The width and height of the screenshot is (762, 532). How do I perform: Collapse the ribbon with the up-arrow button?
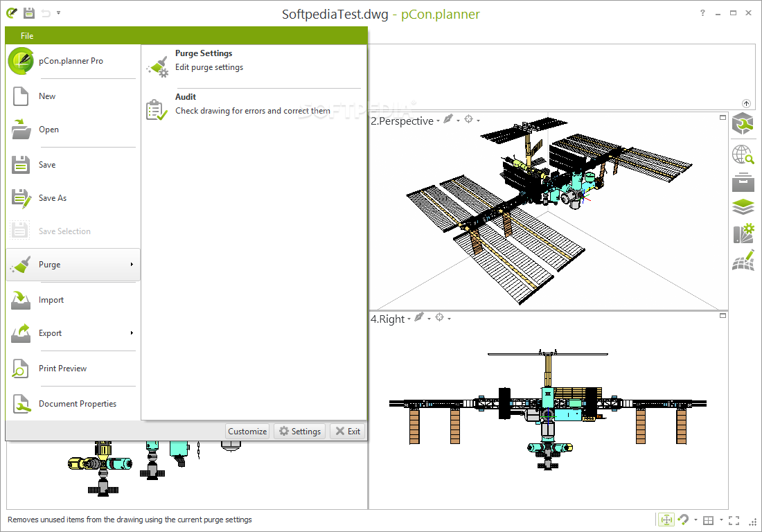tap(747, 103)
